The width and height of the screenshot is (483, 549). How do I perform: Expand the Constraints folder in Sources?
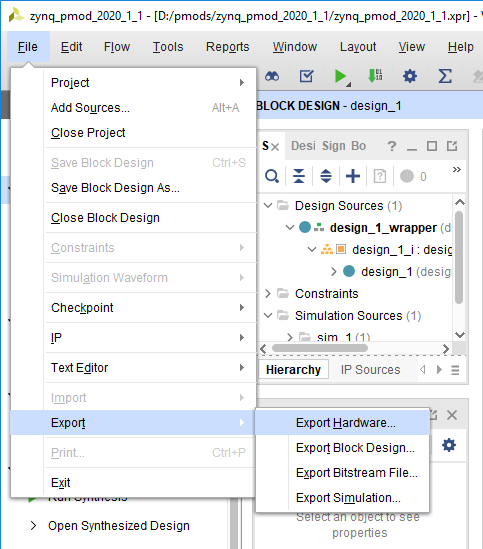tap(268, 293)
